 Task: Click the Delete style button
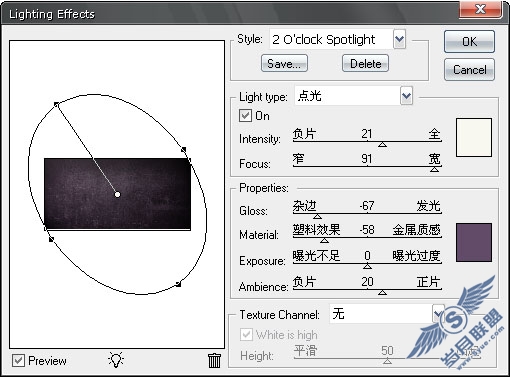[x=365, y=63]
